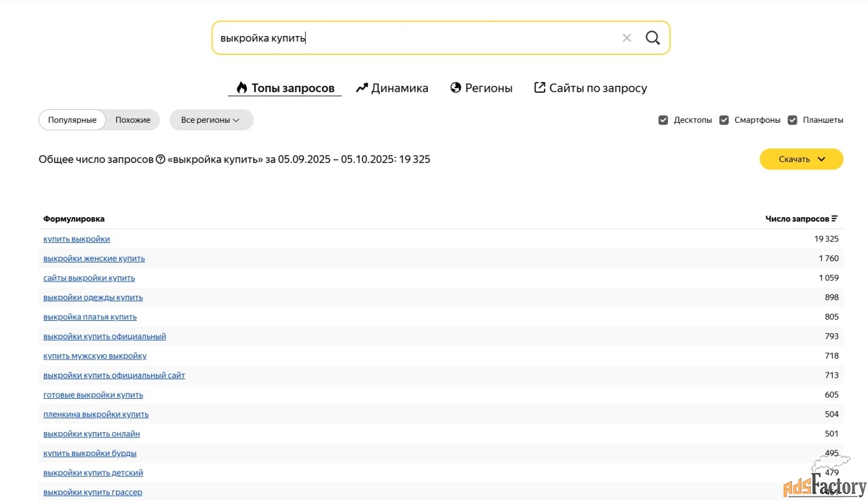This screenshot has width=868, height=500.
Task: Click the external link icon for Сайты по запросу
Action: pos(540,88)
